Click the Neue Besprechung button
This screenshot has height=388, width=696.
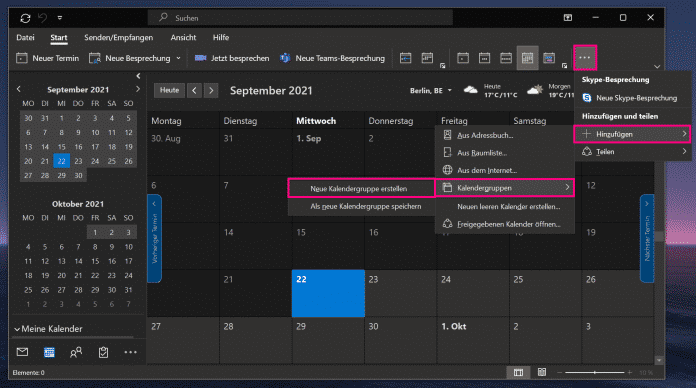(x=130, y=58)
